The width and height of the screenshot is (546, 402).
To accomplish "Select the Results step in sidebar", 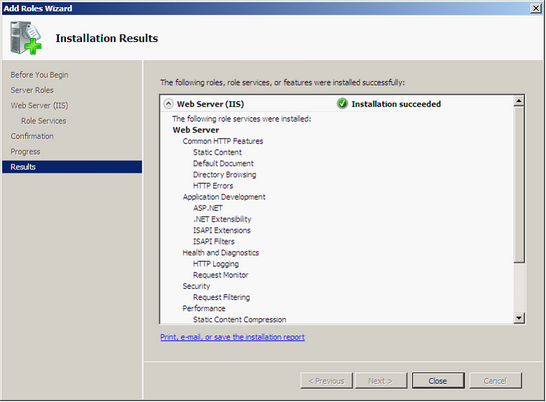I will pos(72,167).
